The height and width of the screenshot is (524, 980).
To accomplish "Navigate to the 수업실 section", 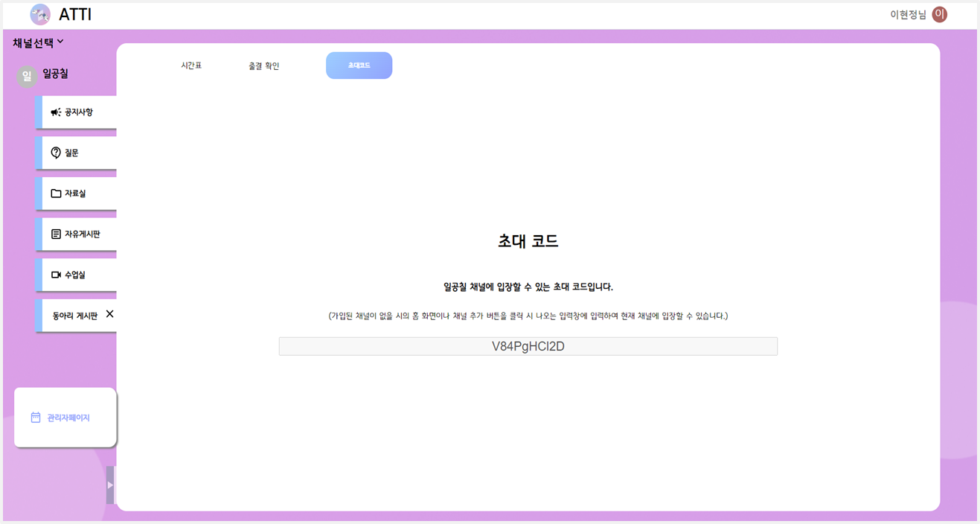I will click(76, 274).
